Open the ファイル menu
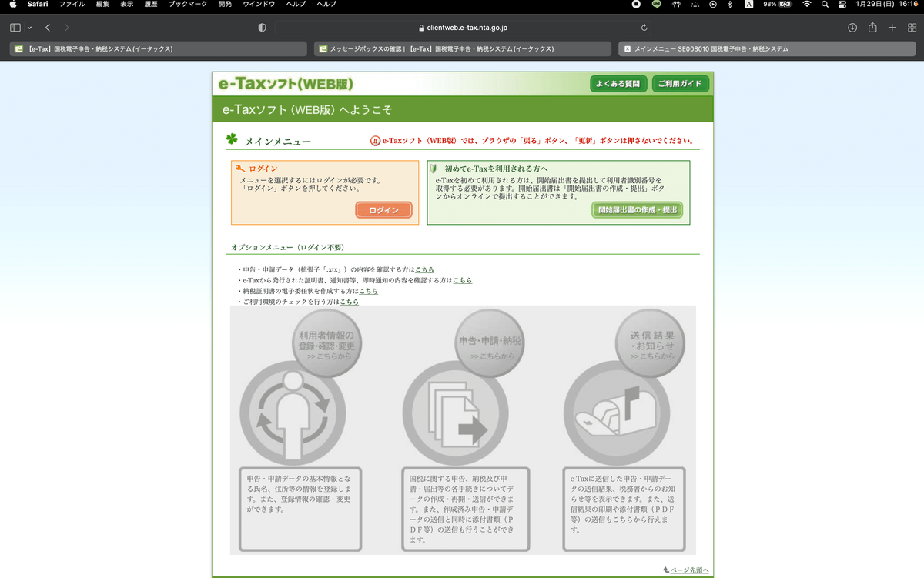Image resolution: width=924 pixels, height=578 pixels. 72,5
